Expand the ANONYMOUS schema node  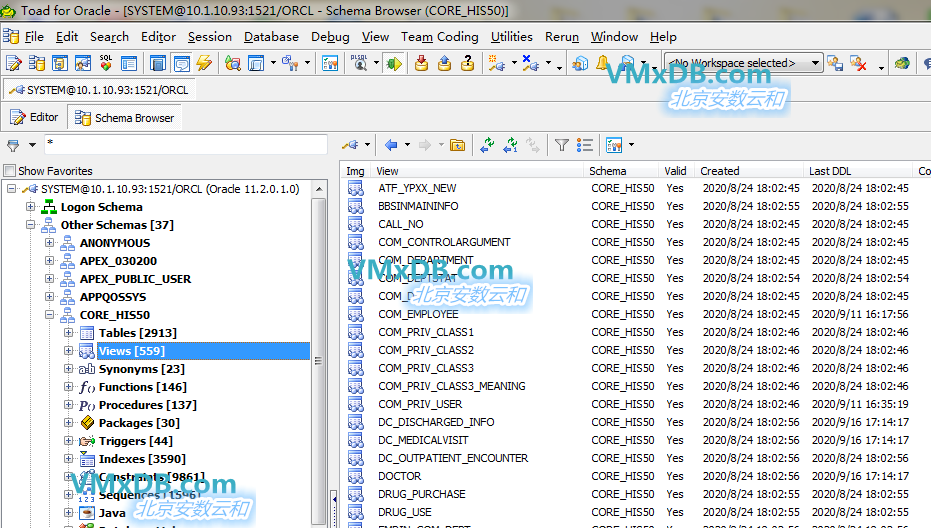click(49, 242)
